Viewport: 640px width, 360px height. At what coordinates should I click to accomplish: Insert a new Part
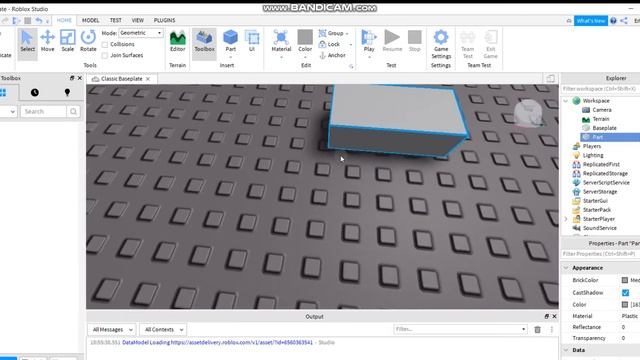(x=231, y=41)
